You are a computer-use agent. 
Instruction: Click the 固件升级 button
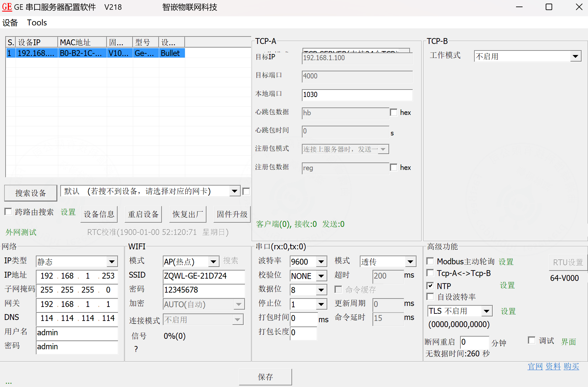(x=232, y=214)
